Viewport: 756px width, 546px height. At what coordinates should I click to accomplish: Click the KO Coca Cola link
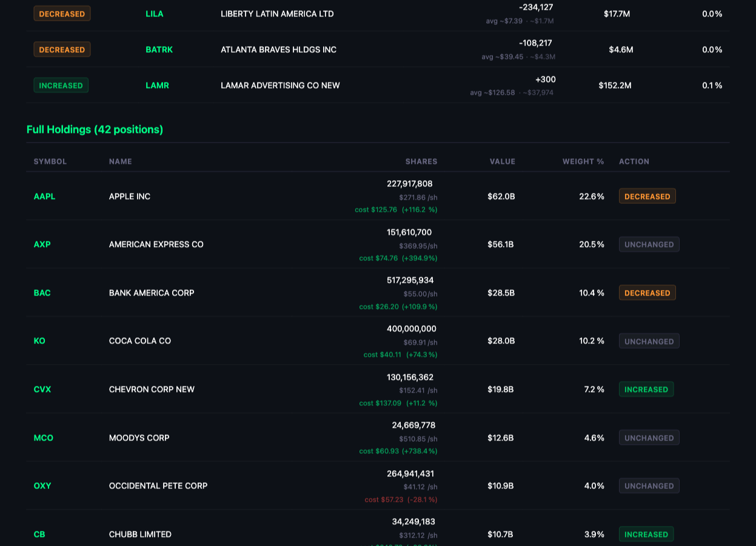point(39,341)
